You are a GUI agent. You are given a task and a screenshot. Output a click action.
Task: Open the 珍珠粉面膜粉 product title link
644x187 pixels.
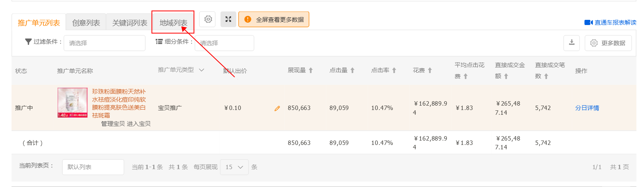click(x=119, y=103)
